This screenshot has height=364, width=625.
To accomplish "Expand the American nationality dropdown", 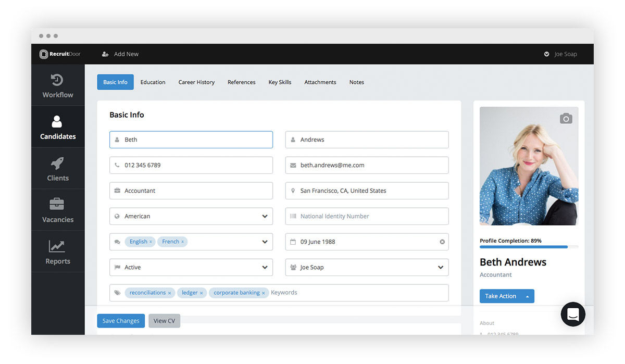I will pos(265,216).
